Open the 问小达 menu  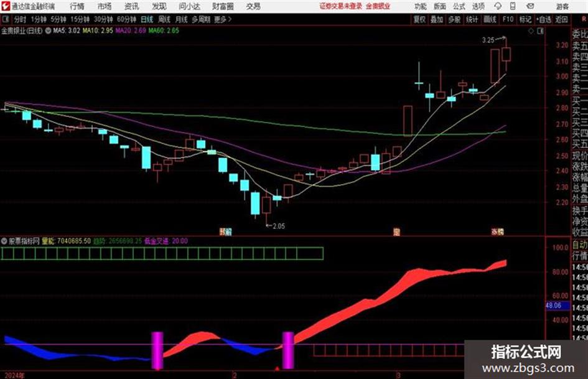[x=189, y=6]
